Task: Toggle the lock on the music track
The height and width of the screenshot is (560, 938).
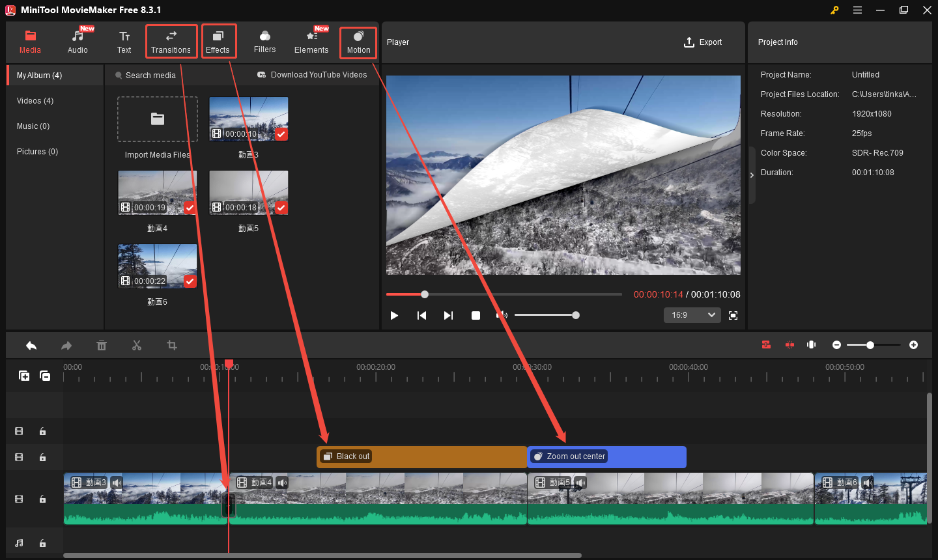Action: click(42, 543)
